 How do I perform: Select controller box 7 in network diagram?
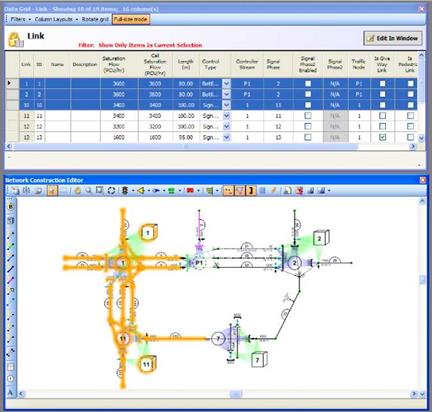[259, 360]
